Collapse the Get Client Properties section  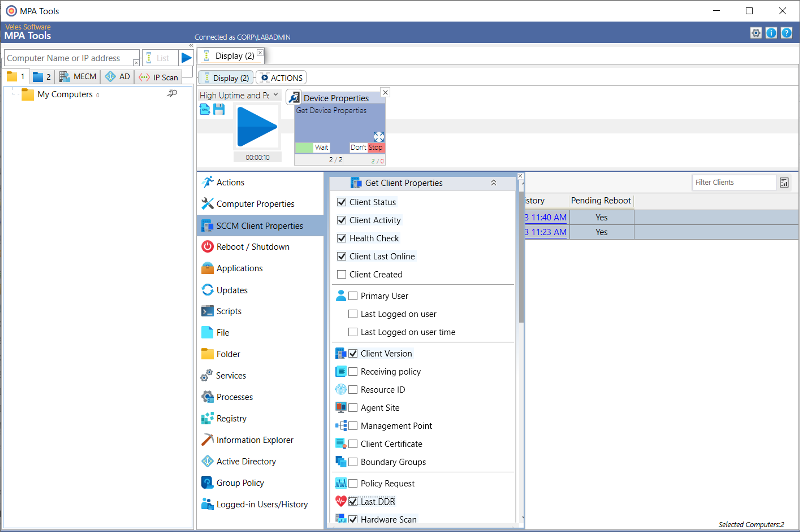click(x=493, y=183)
